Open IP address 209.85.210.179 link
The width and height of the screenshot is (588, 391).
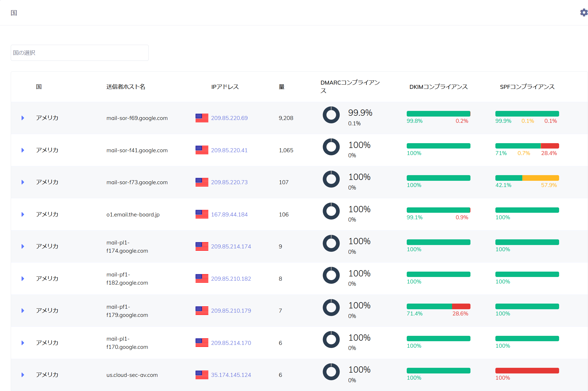coord(231,311)
